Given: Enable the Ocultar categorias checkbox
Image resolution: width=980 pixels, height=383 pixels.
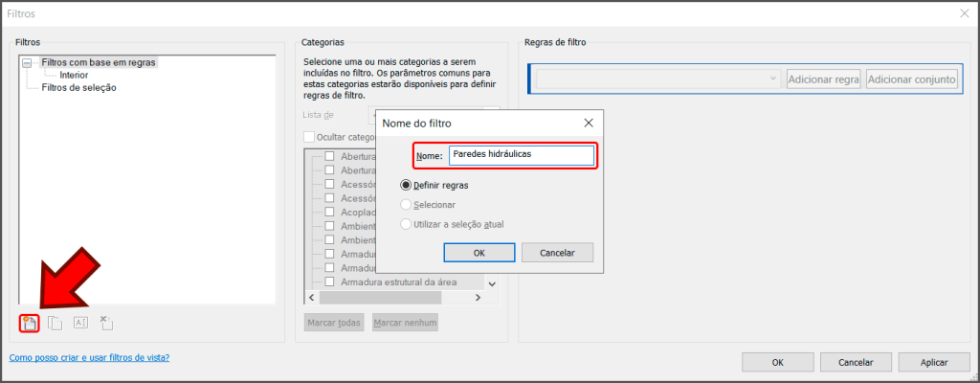Looking at the screenshot, I should point(309,138).
